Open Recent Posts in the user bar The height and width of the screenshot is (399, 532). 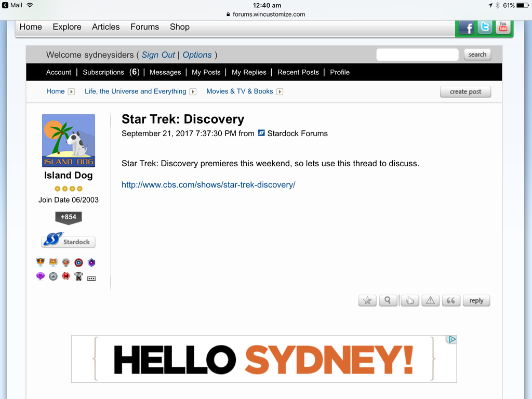click(298, 72)
